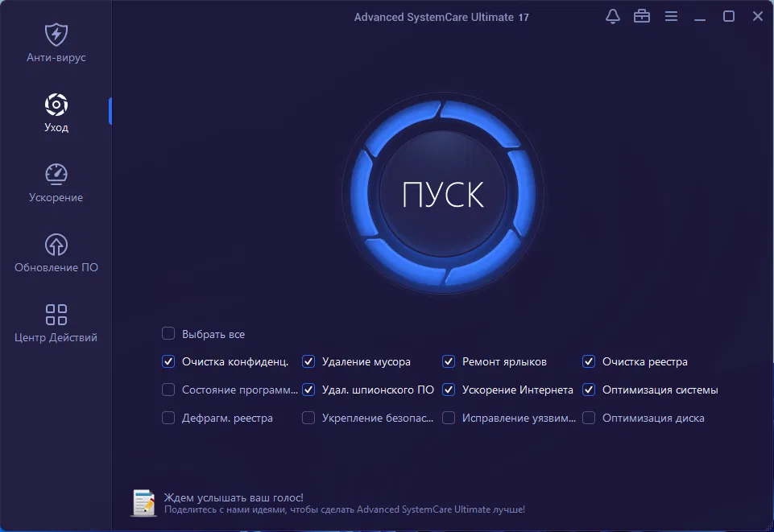This screenshot has height=532, width=774.
Task: Uncheck the Очистка реестра option
Action: pos(589,361)
